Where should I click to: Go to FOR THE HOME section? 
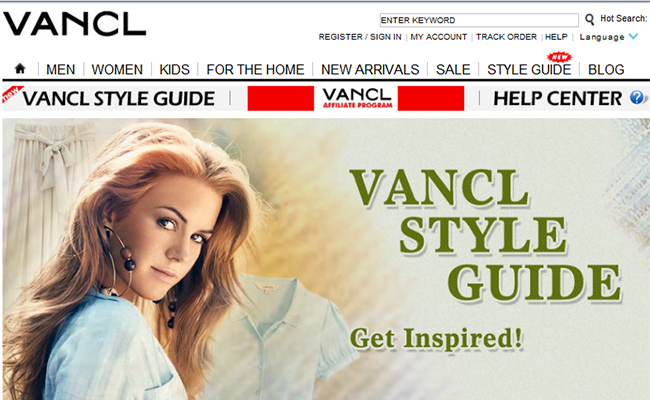[x=255, y=69]
